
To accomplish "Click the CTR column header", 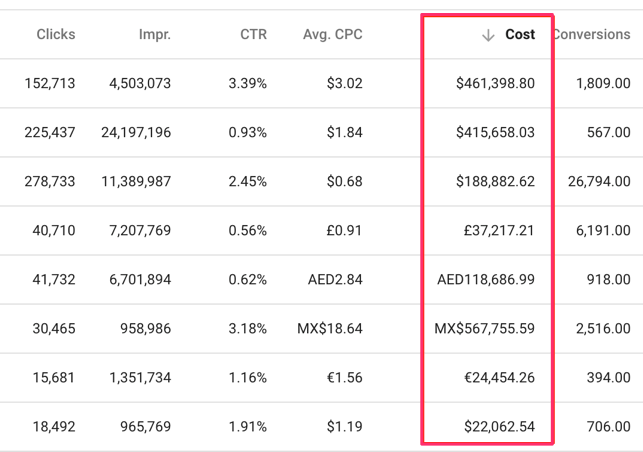I will click(x=253, y=35).
